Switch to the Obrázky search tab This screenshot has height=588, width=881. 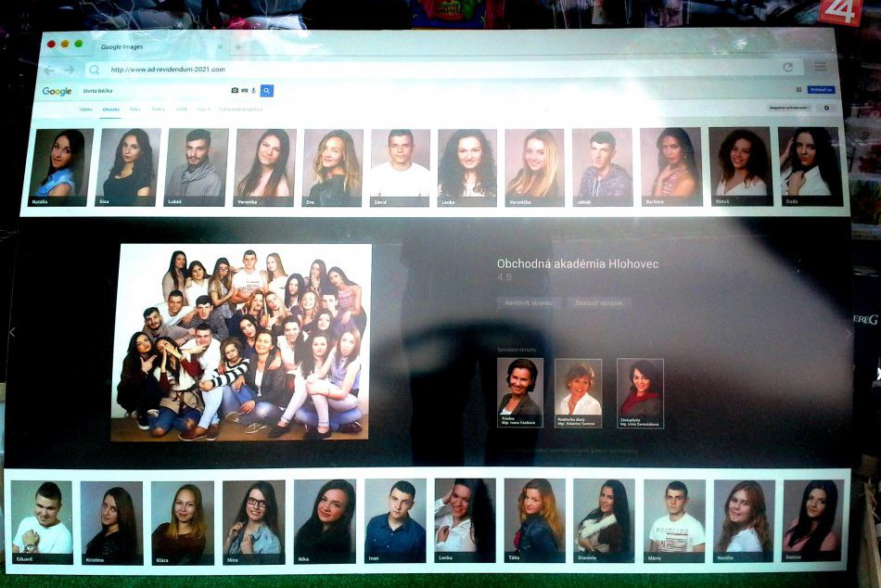(111, 109)
